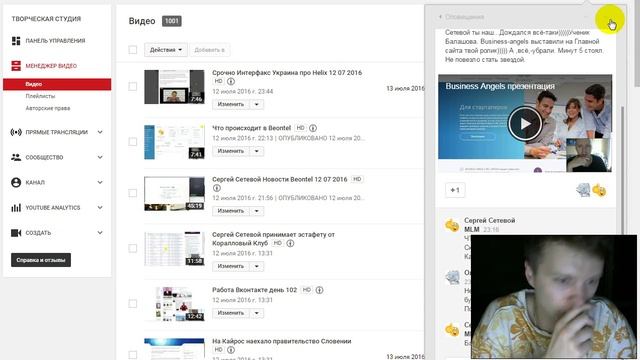Open thumbnail of Сергей Сетевой Новости Beontel video

[174, 193]
